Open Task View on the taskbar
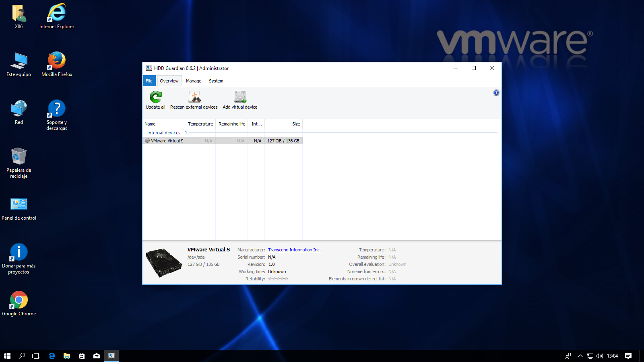Image resolution: width=644 pixels, height=362 pixels. [36, 356]
